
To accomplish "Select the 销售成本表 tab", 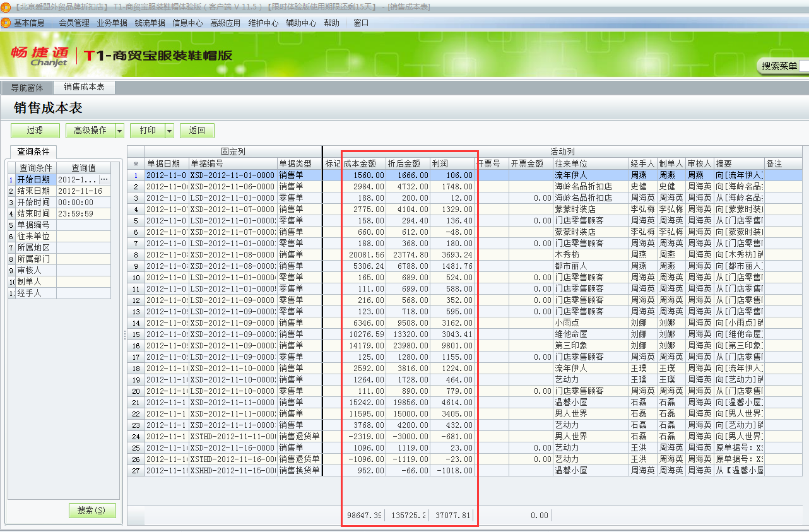I will (85, 88).
